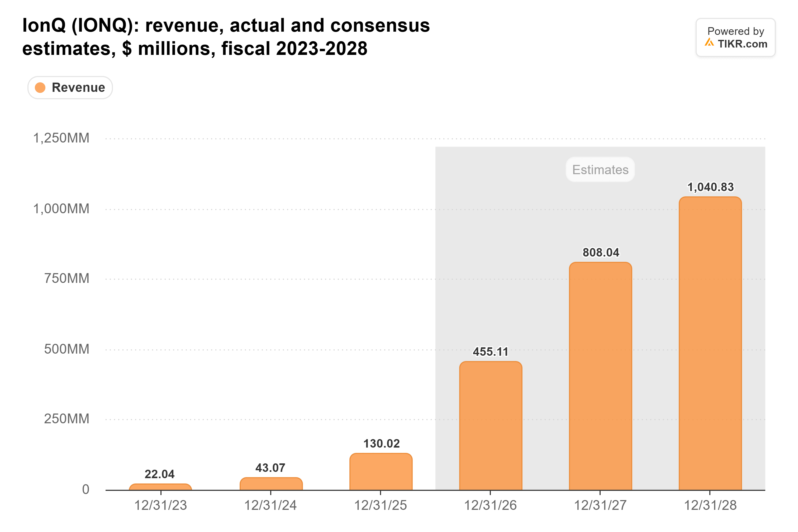Click the 1,250MM y-axis label
The height and width of the screenshot is (532, 798).
click(61, 138)
